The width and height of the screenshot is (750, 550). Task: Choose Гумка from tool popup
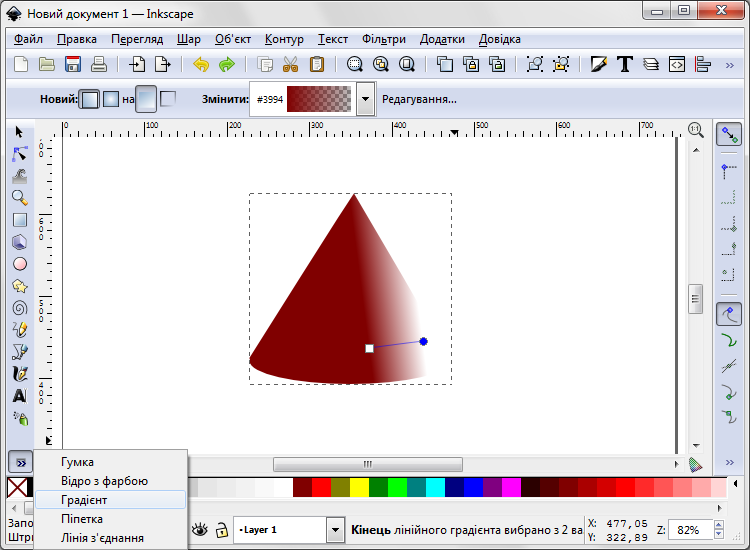click(110, 462)
